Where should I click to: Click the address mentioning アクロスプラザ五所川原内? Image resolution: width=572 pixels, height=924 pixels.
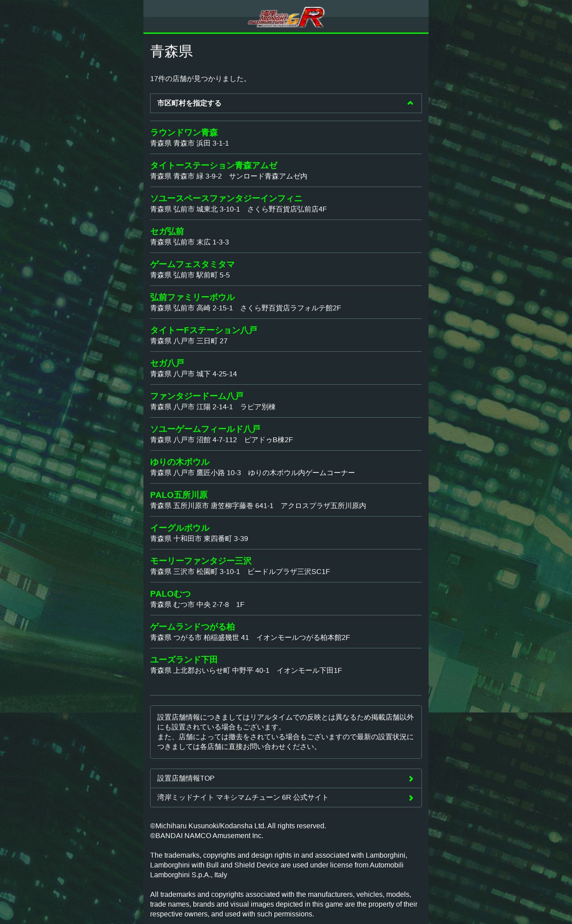tap(258, 506)
